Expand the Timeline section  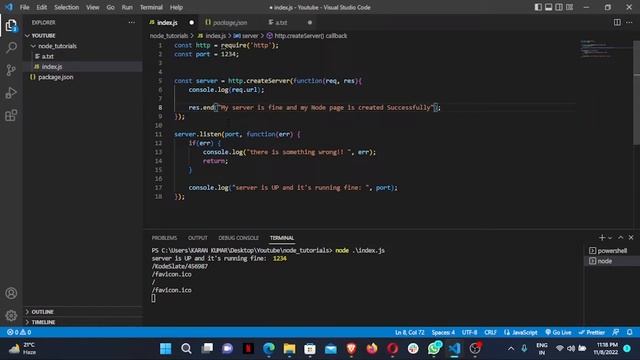(x=82, y=322)
